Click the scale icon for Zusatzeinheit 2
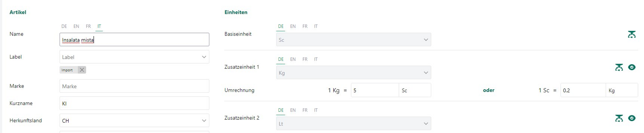644x133 pixels. pyautogui.click(x=619, y=118)
